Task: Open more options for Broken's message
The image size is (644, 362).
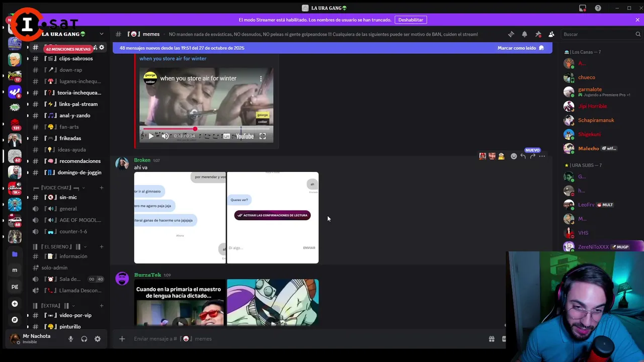Action: coord(542,156)
